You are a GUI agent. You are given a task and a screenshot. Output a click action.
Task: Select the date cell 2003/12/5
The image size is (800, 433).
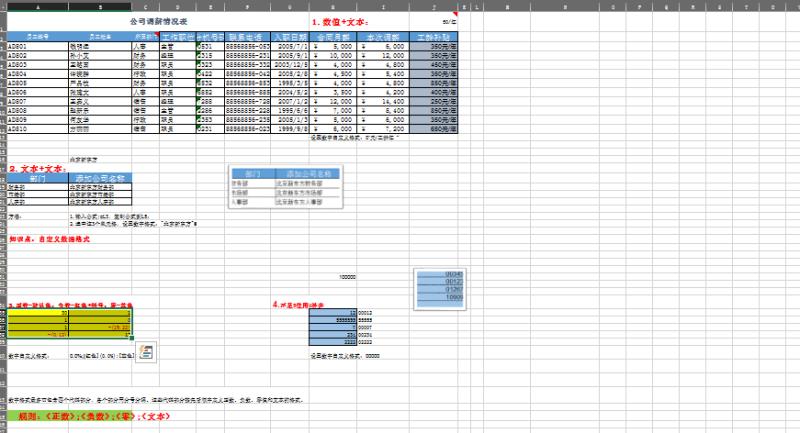[290, 64]
